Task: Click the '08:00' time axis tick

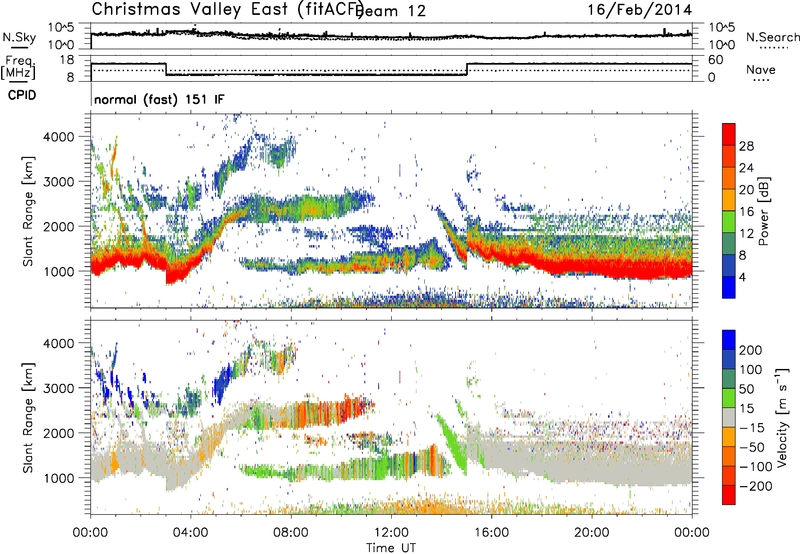Action: coord(291,533)
